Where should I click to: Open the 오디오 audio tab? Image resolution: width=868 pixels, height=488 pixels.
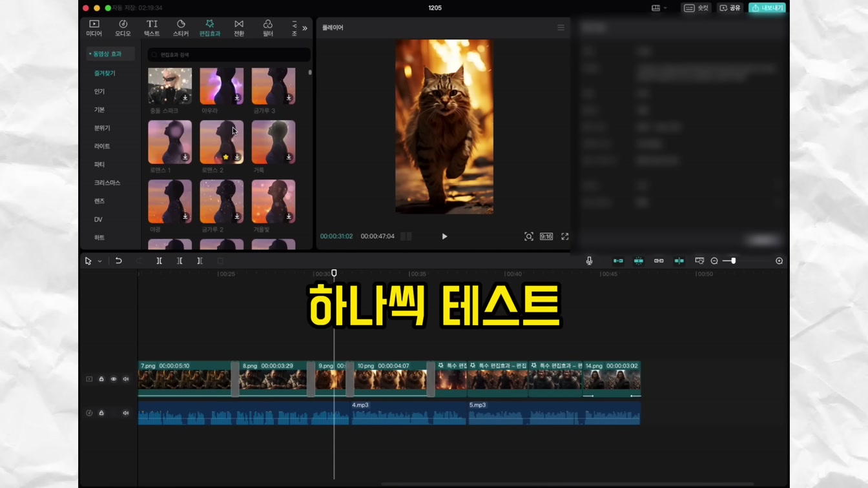[123, 28]
